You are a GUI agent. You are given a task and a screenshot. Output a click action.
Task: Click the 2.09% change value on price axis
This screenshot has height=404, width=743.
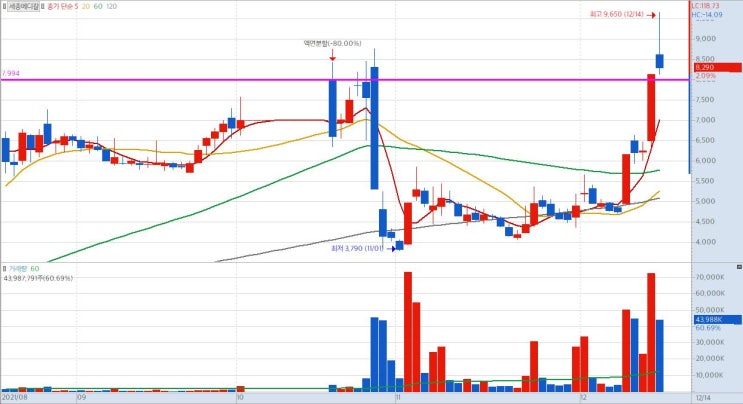click(x=706, y=76)
